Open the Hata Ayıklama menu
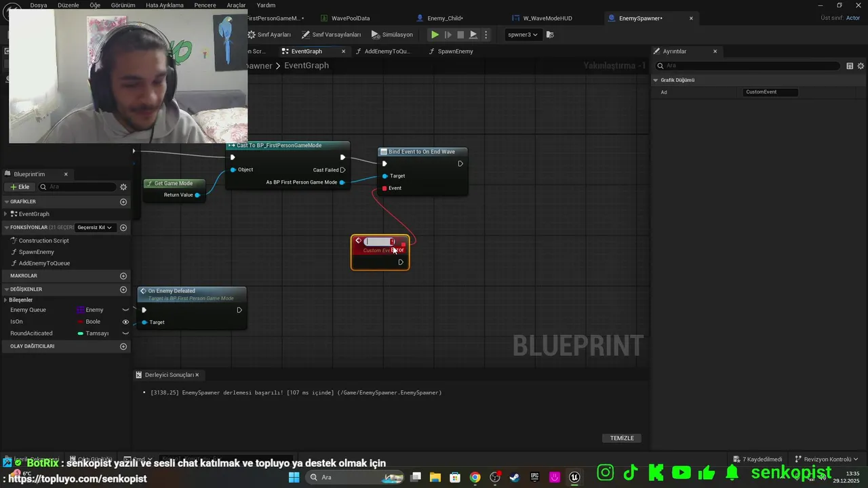 [x=164, y=5]
